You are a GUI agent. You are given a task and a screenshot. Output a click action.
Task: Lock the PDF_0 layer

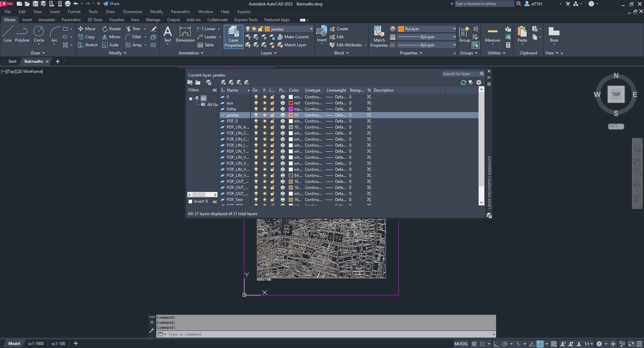click(x=272, y=121)
